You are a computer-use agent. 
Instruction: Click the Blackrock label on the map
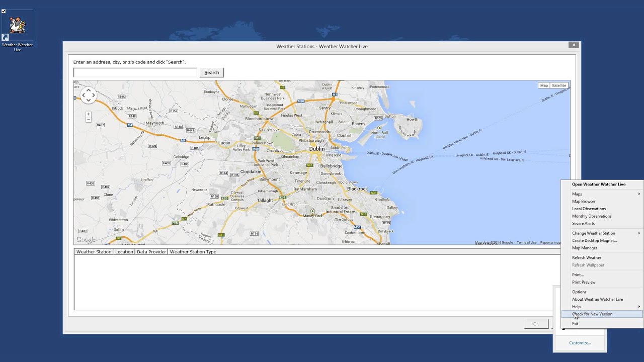[x=358, y=189]
